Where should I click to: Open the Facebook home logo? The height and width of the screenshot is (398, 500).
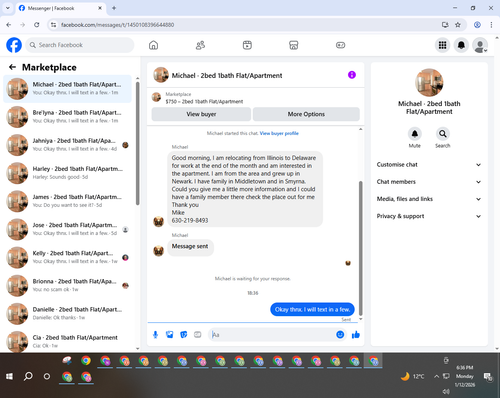click(14, 45)
